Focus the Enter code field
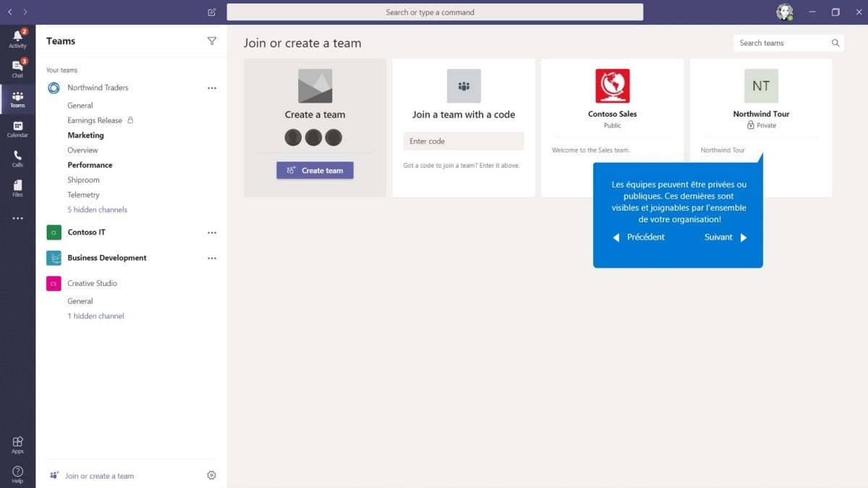Screen dimensions: 868x488 pyautogui.click(x=463, y=141)
